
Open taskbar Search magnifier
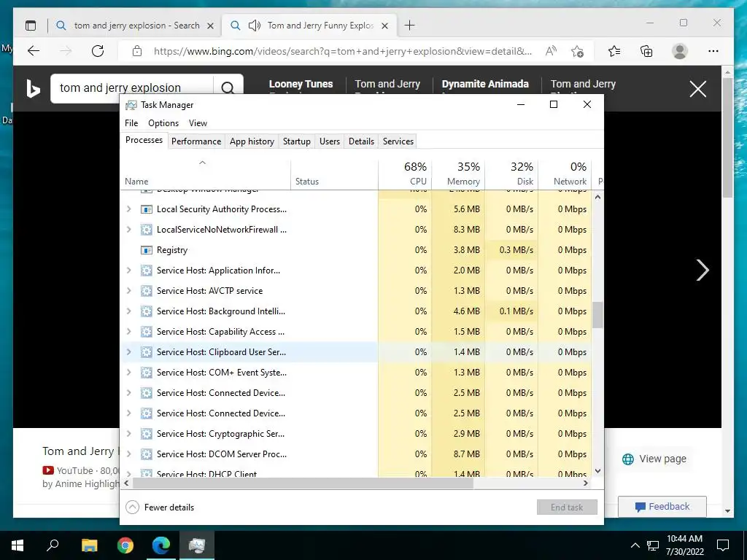click(53, 545)
